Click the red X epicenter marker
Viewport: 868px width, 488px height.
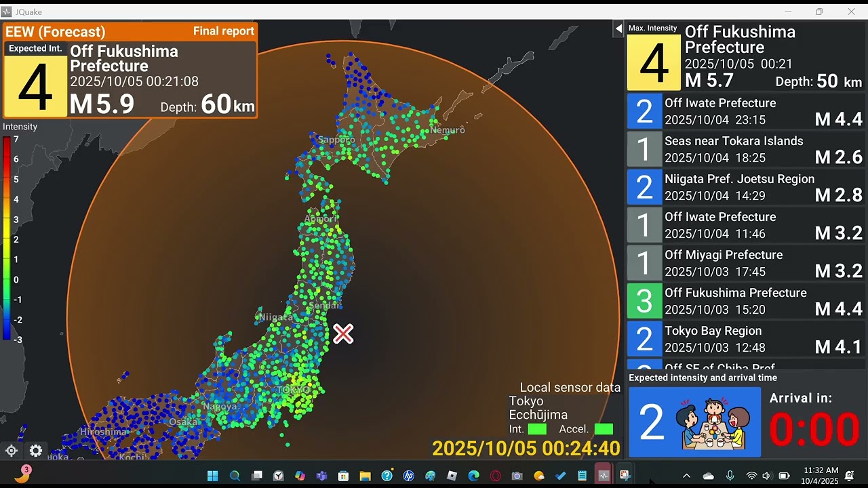pyautogui.click(x=343, y=333)
